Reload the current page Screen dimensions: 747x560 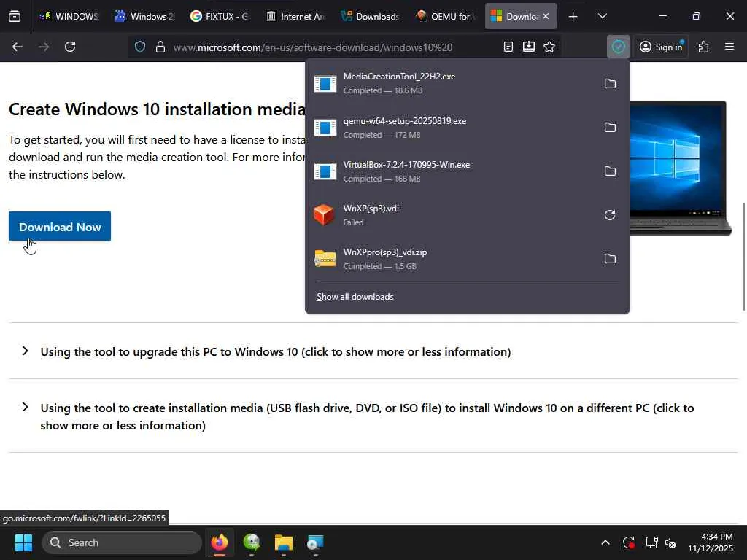click(70, 47)
